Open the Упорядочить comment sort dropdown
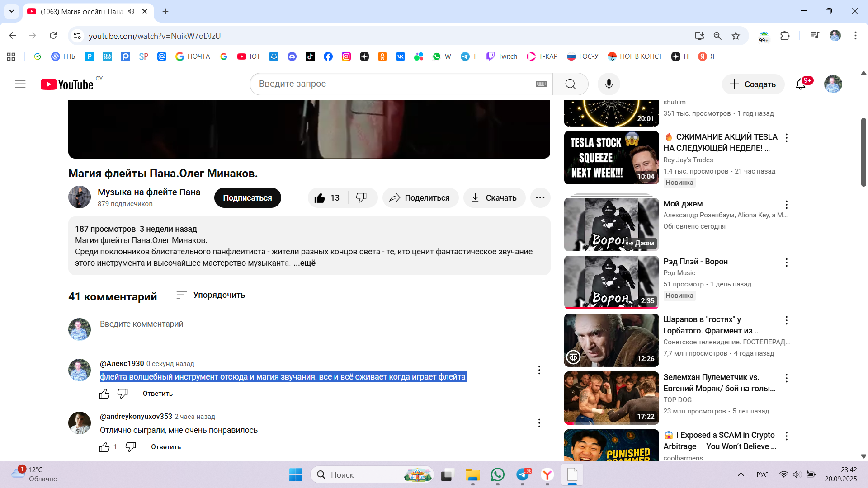Screen dimensions: 868x488 pyautogui.click(x=211, y=295)
